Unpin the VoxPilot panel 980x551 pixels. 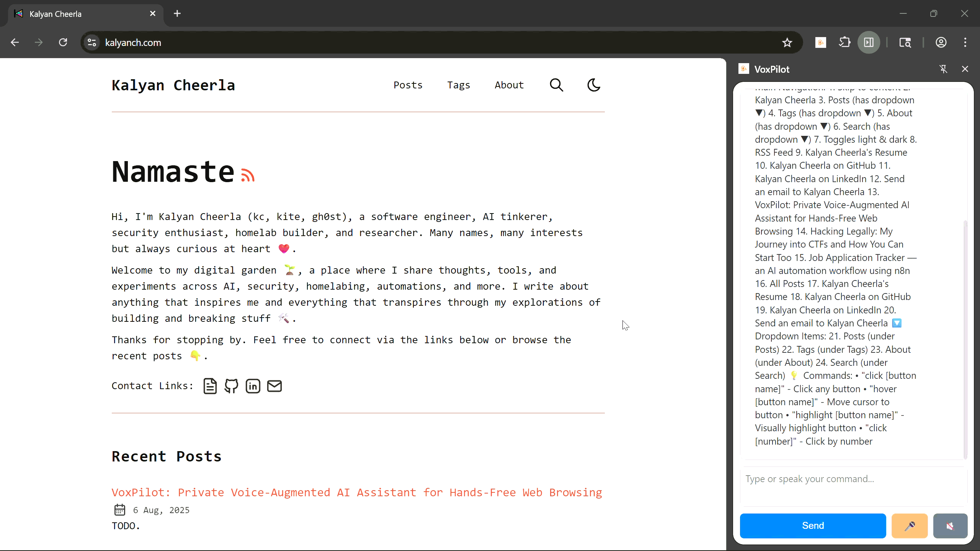click(943, 69)
